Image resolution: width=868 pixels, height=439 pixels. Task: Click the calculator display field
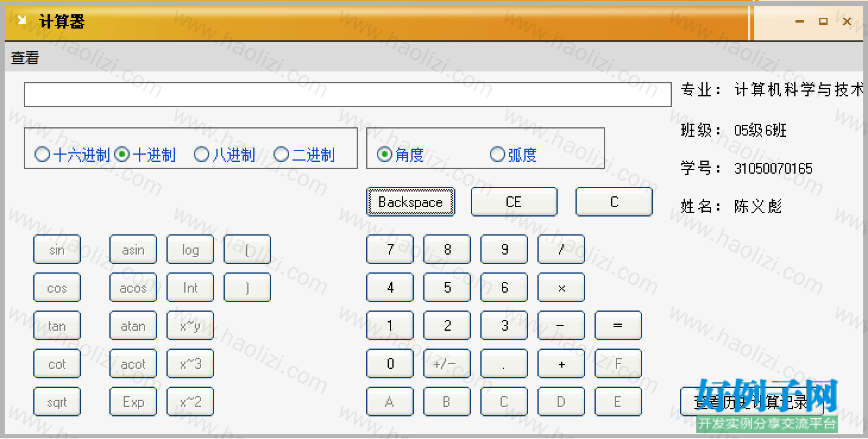click(348, 95)
